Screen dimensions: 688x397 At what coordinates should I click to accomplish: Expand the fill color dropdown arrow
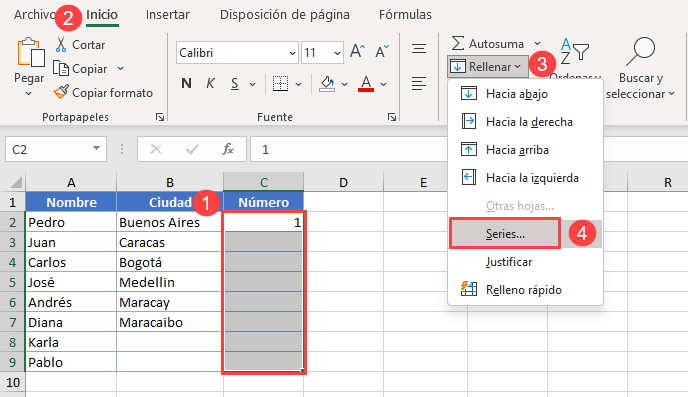pyautogui.click(x=344, y=84)
